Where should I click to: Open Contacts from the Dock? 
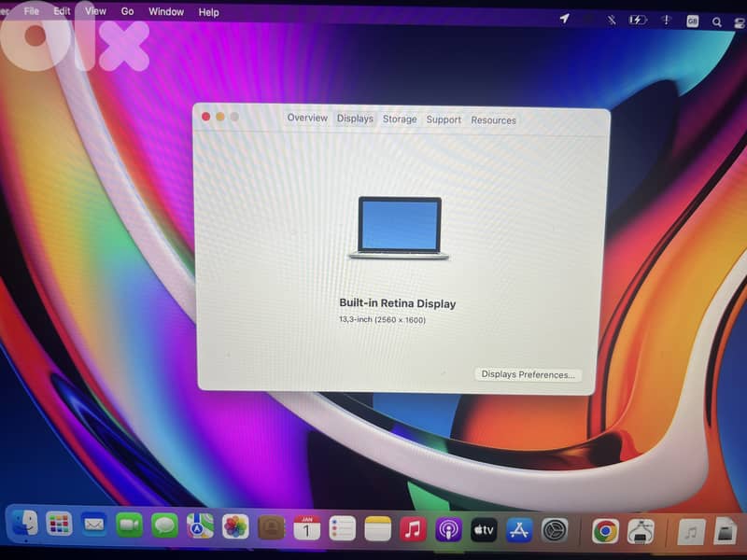point(271,527)
